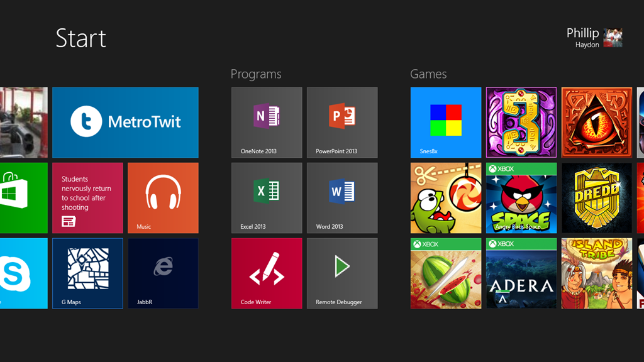Open the red dragon eye game tile
This screenshot has width=644, height=362.
597,123
